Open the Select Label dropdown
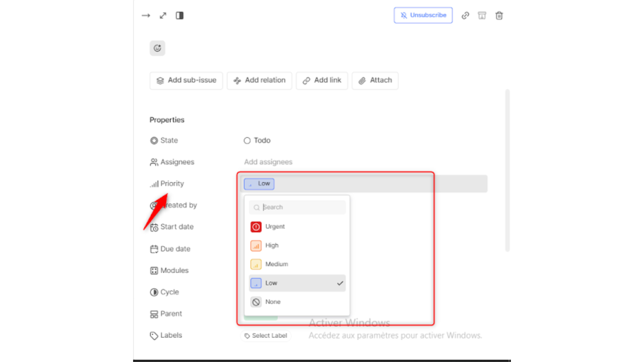Viewport: 644px width, 362px height. [x=266, y=335]
